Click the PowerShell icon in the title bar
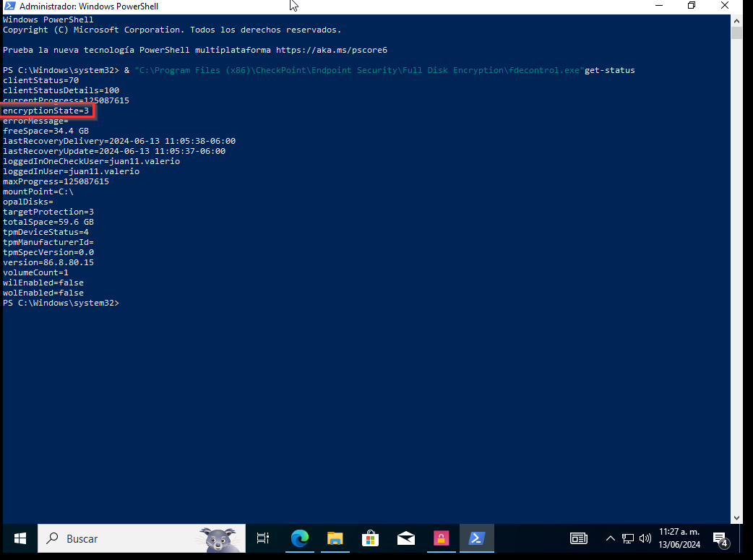753x560 pixels. click(9, 7)
